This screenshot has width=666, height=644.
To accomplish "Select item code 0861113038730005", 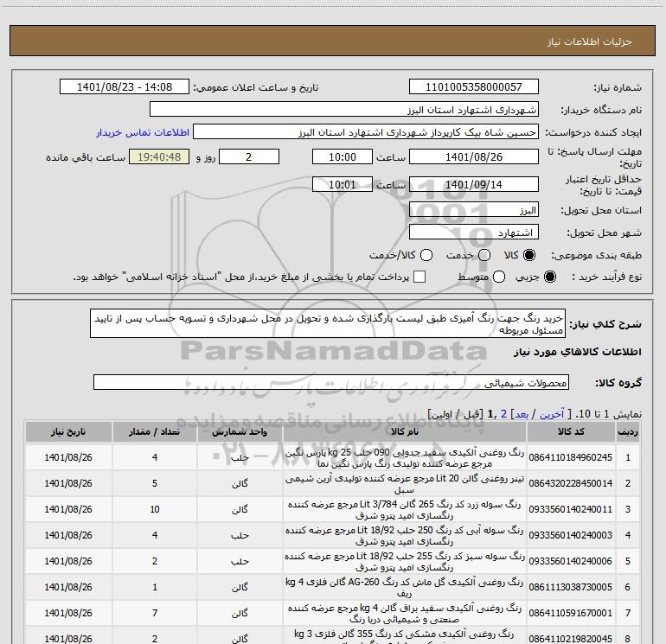I will click(571, 587).
